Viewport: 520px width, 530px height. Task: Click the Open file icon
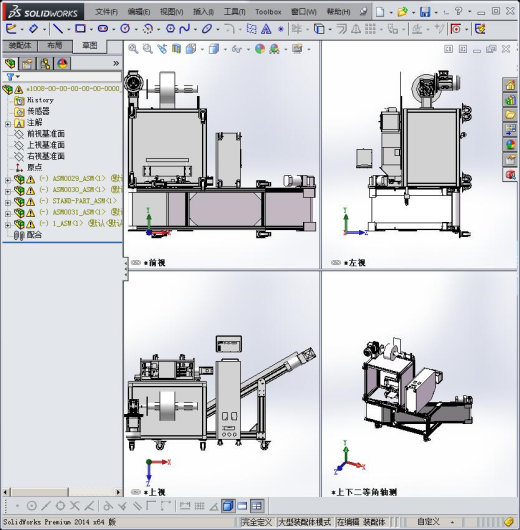pyautogui.click(x=402, y=12)
